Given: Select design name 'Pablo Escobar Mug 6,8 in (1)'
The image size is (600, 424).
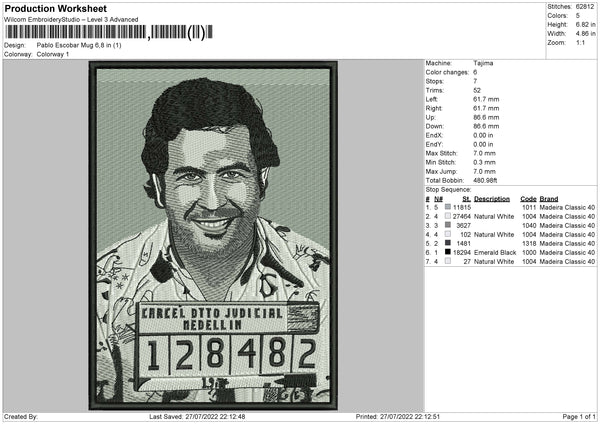Looking at the screenshot, I should point(79,45).
